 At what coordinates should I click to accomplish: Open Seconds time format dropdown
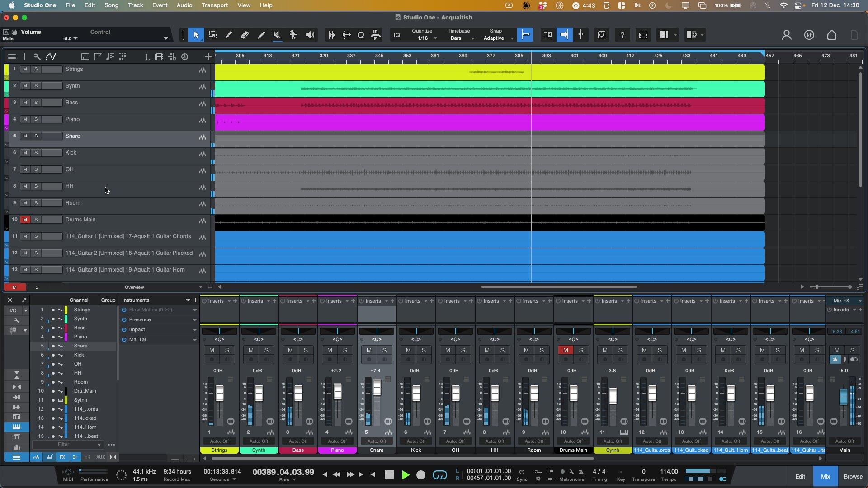[234, 479]
